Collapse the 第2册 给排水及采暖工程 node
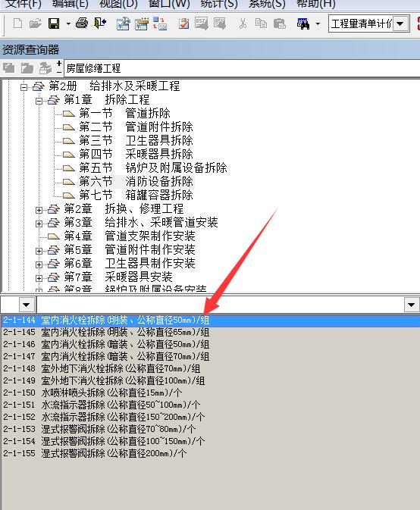This screenshot has width=420, height=510. [24, 87]
